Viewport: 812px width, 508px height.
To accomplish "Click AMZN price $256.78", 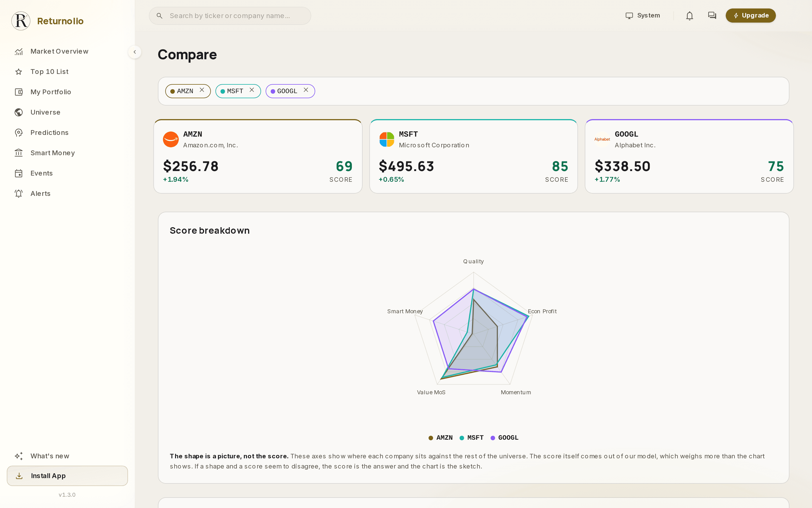I will click(x=191, y=166).
